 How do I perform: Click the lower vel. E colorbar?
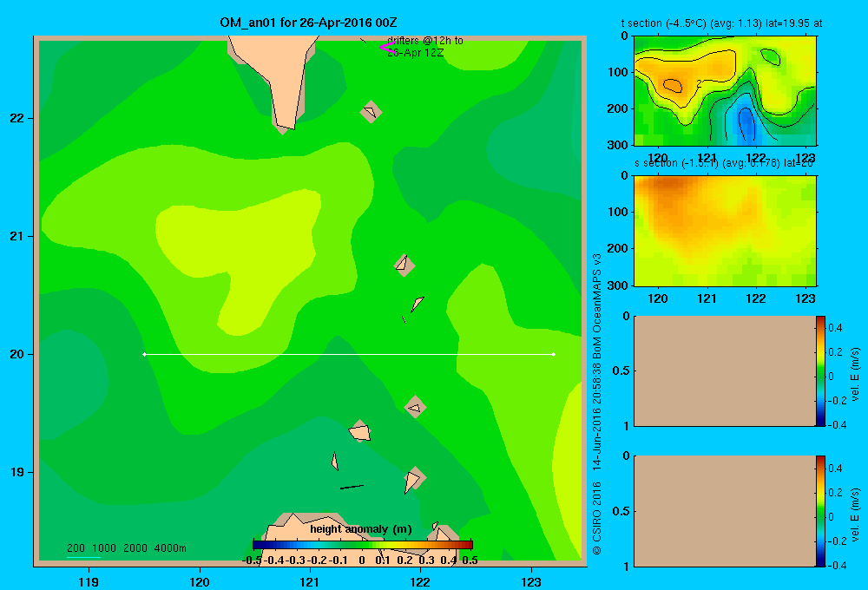820,511
